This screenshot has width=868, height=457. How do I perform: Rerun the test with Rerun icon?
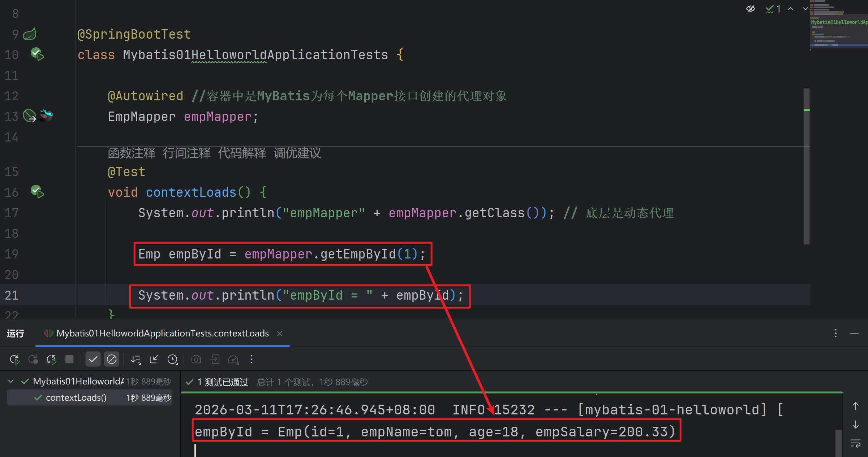14,359
